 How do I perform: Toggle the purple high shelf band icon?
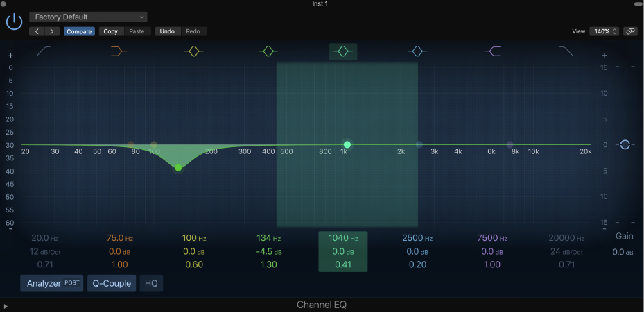[492, 51]
